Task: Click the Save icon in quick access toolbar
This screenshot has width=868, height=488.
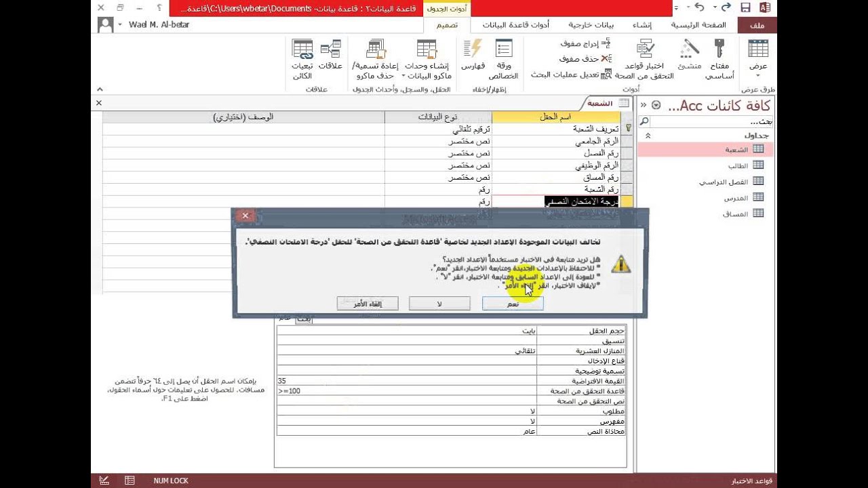Action: tap(745, 7)
